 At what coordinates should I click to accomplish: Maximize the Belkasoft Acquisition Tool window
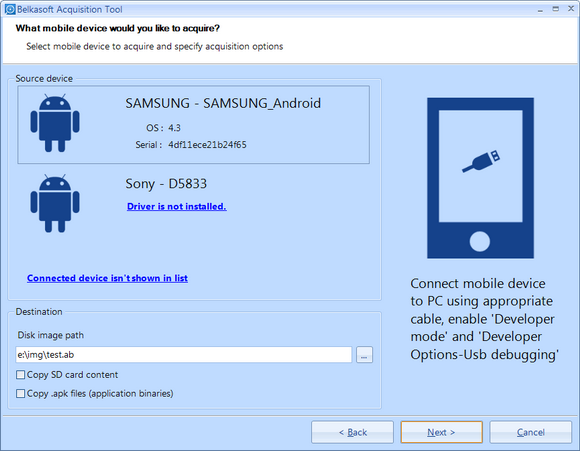[x=556, y=9]
